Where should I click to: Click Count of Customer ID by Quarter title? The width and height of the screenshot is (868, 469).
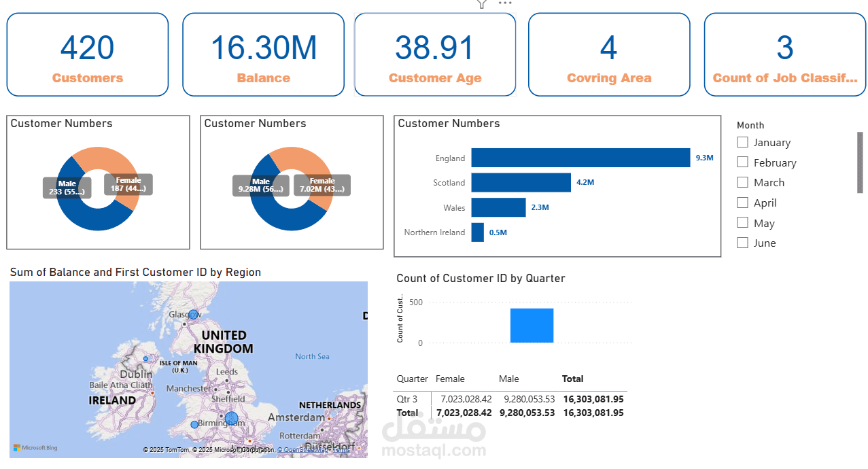click(x=481, y=278)
